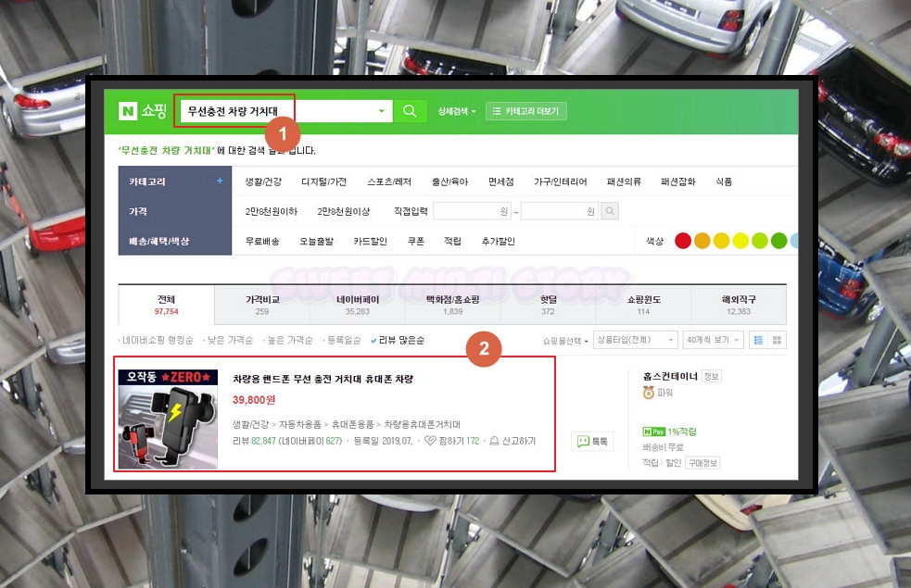Switch to the 가격비교 tab
Image resolution: width=911 pixels, height=588 pixels.
coord(262,305)
